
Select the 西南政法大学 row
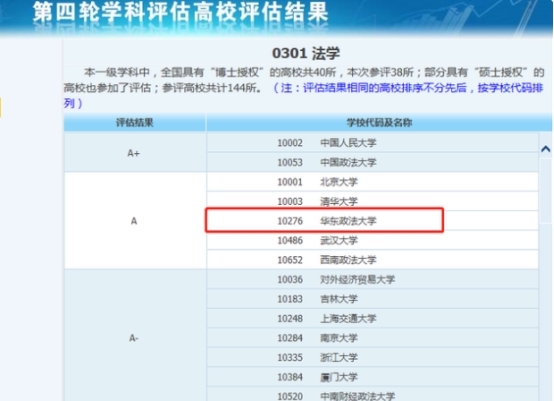click(x=372, y=260)
